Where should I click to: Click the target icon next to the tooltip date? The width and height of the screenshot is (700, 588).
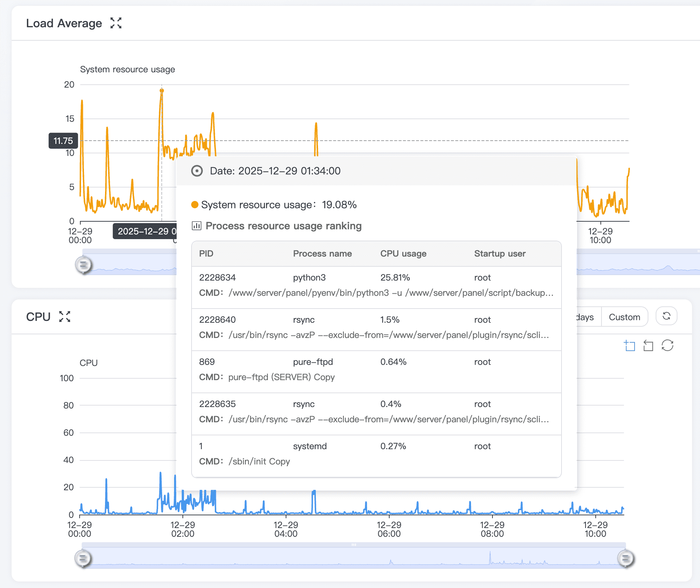pyautogui.click(x=197, y=170)
